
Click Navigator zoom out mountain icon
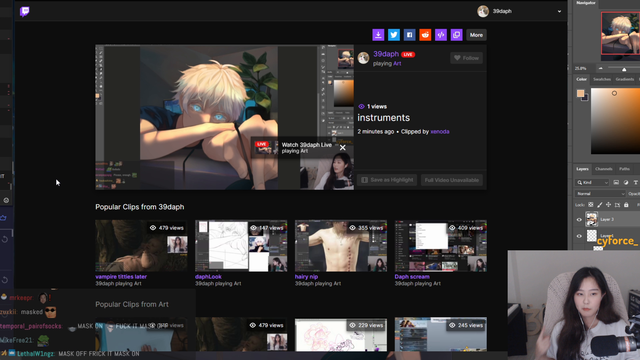[600, 68]
